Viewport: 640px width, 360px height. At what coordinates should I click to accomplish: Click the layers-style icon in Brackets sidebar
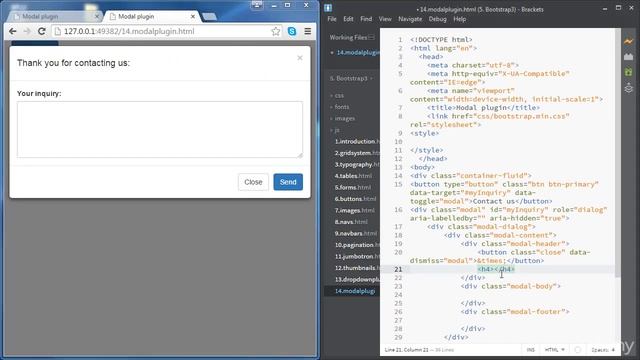[x=629, y=88]
